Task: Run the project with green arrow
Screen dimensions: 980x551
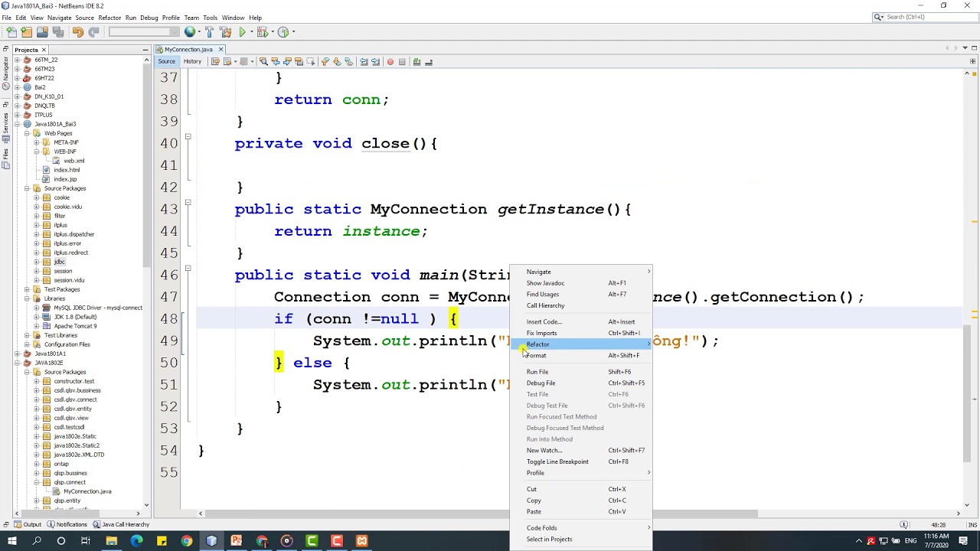Action: [x=242, y=32]
